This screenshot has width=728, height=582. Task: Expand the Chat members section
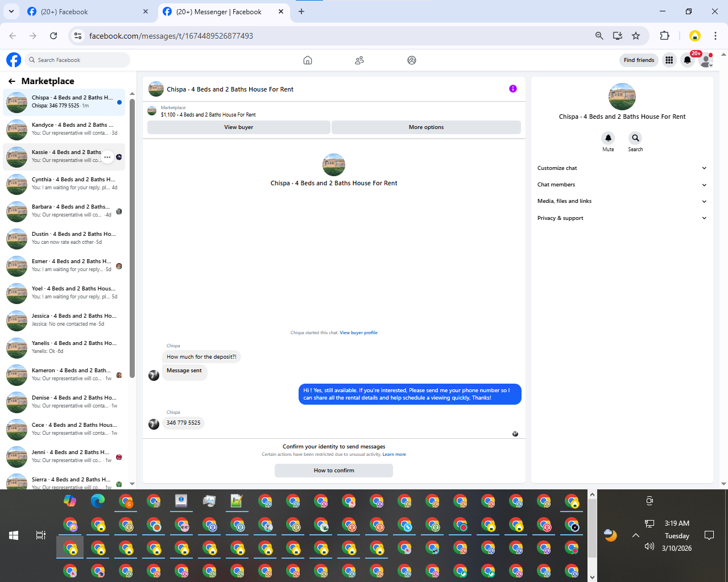pyautogui.click(x=622, y=185)
